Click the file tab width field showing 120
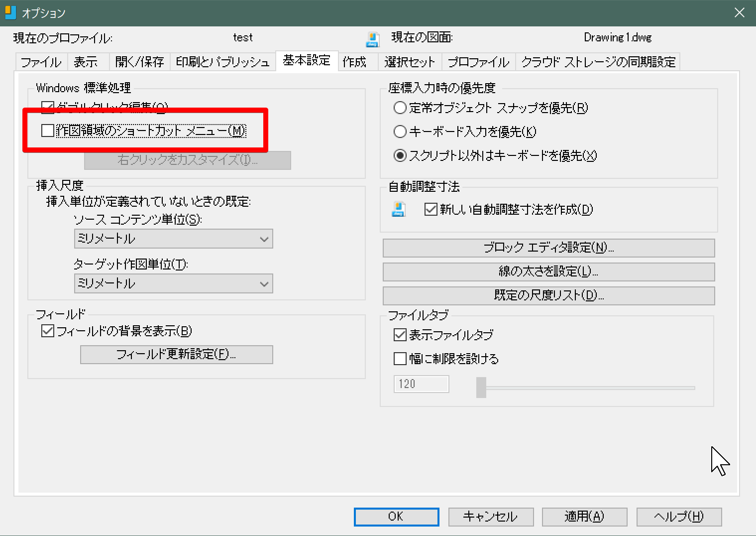Viewport: 756px width, 536px height. click(x=421, y=384)
